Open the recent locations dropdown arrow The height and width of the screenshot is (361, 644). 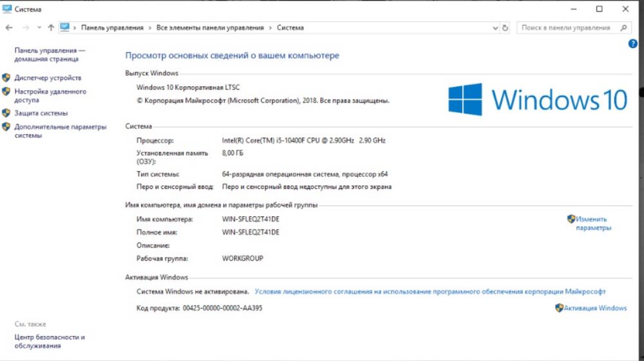click(39, 28)
